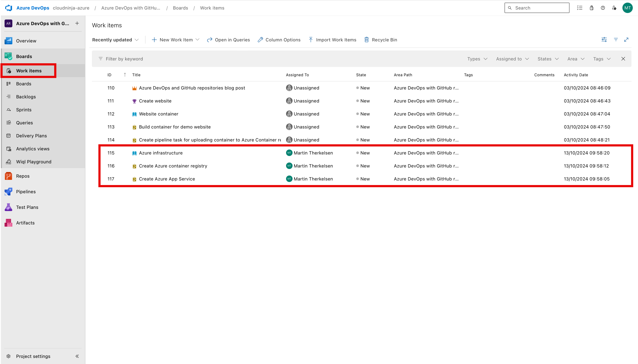Click Import Work Items
The height and width of the screenshot is (364, 638).
pos(332,40)
